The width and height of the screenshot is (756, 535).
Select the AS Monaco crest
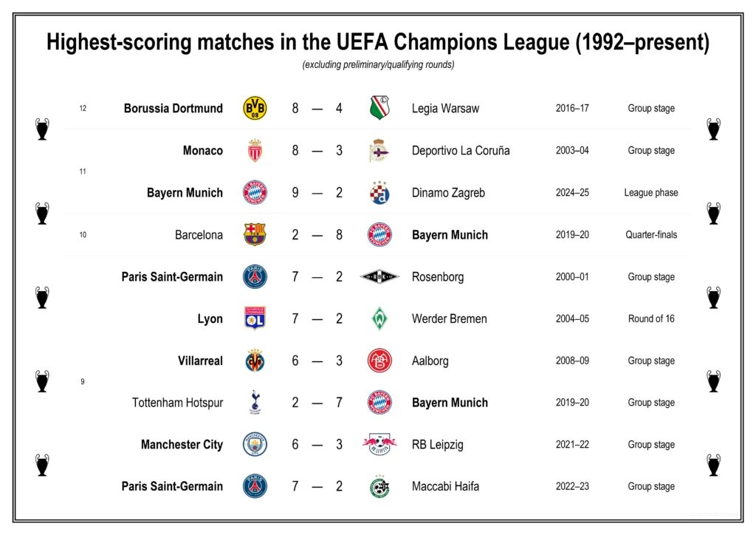(x=255, y=151)
